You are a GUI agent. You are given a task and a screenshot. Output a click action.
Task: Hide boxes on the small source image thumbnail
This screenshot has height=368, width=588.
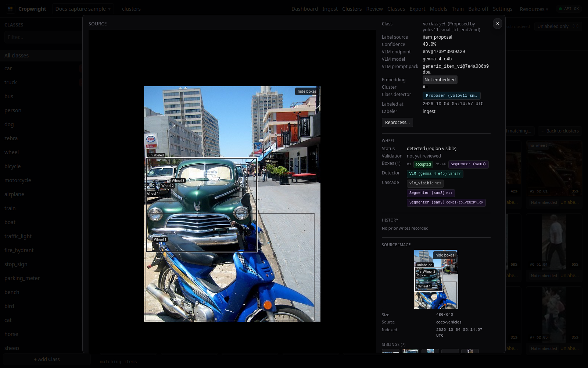445,255
